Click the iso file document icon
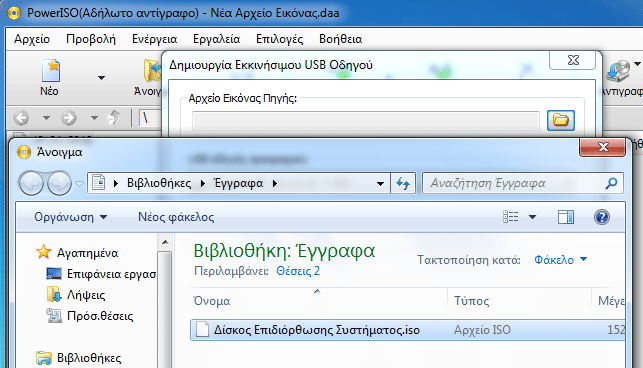 [x=202, y=329]
